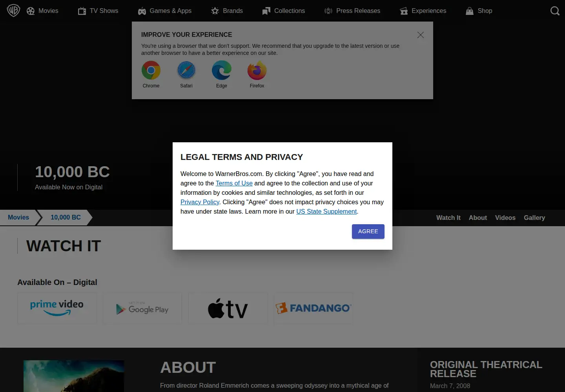Jump to the Watch It section tab
Viewport: 565px width, 392px height.
(448, 218)
